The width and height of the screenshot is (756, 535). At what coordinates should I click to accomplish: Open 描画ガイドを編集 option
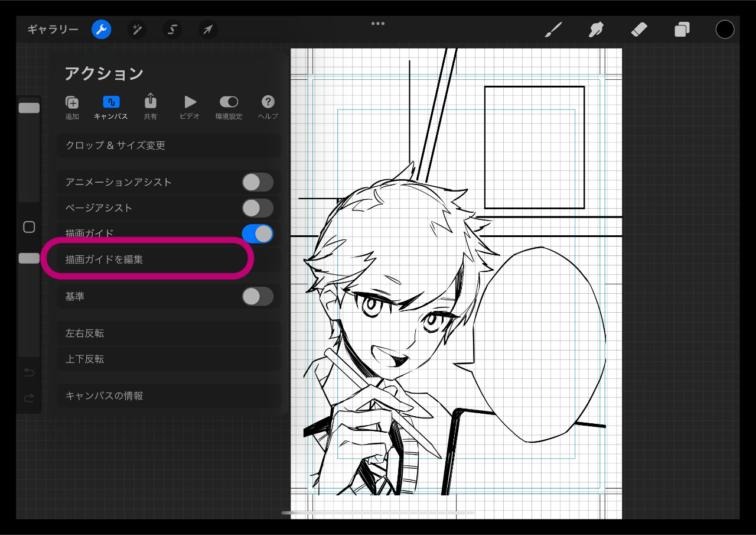click(x=169, y=259)
